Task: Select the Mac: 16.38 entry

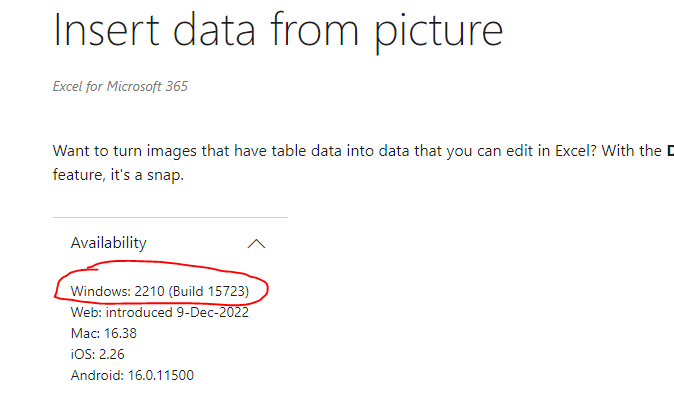Action: click(104, 333)
